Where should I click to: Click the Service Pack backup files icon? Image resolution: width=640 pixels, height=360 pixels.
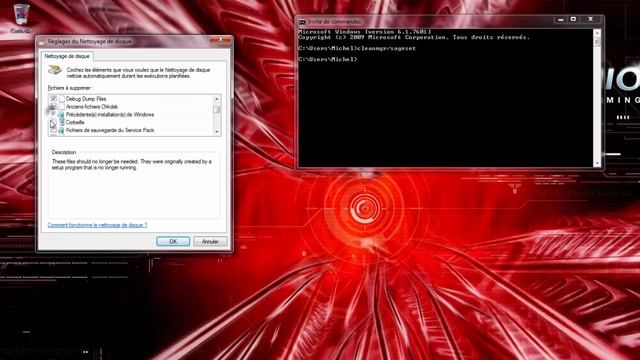pos(62,130)
